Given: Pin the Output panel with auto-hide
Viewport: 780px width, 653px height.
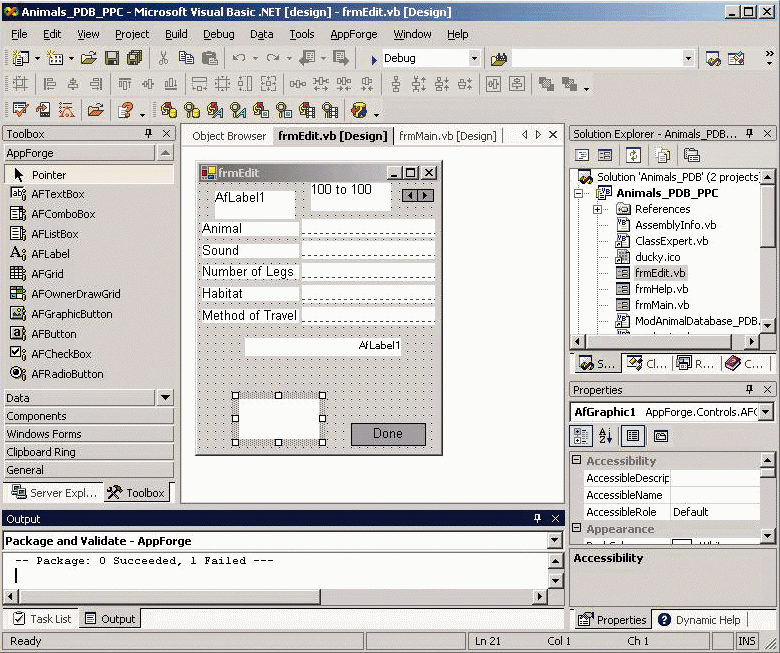Looking at the screenshot, I should (x=537, y=519).
